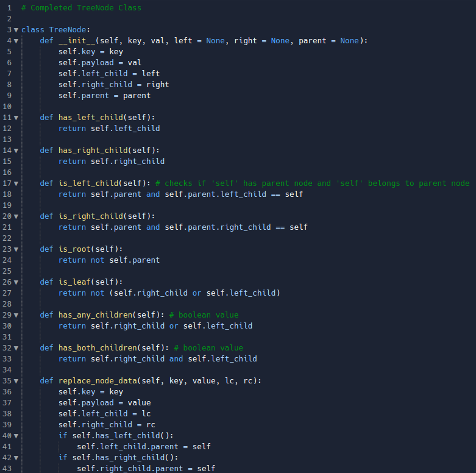Click 'self.right_child and self.left_child' on line 33
The height and width of the screenshot is (473, 476).
pyautogui.click(x=174, y=359)
